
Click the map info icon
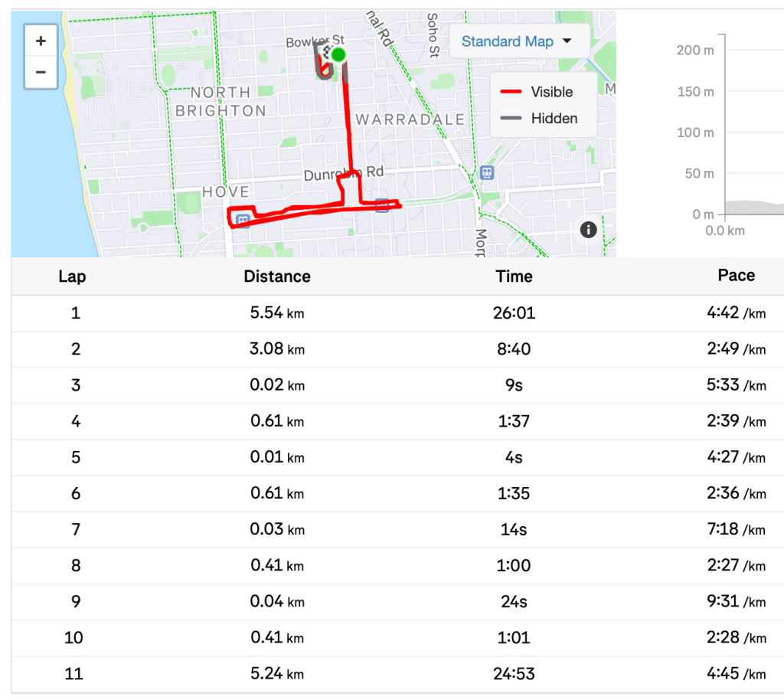coord(588,229)
